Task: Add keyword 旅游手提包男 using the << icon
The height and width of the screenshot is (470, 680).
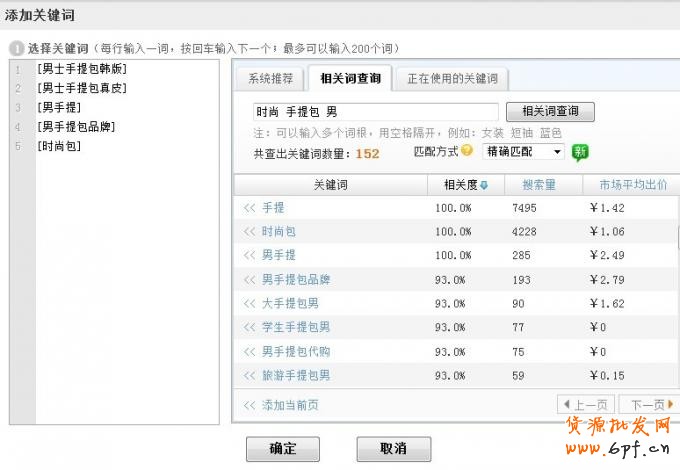Action: [249, 375]
